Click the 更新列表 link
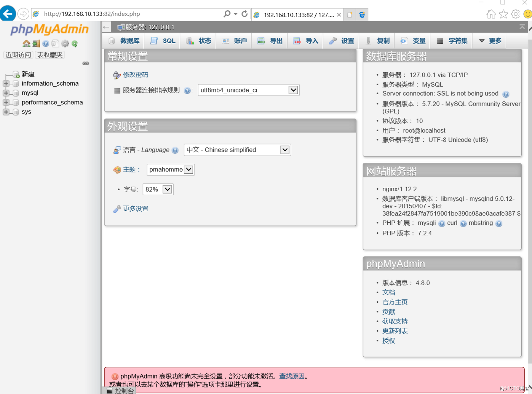Screen dimensions: 532x394 395,331
